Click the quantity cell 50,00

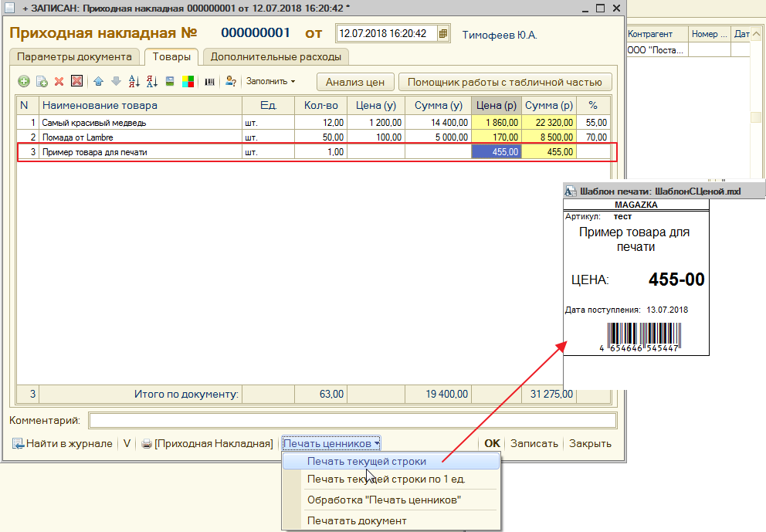[x=321, y=137]
